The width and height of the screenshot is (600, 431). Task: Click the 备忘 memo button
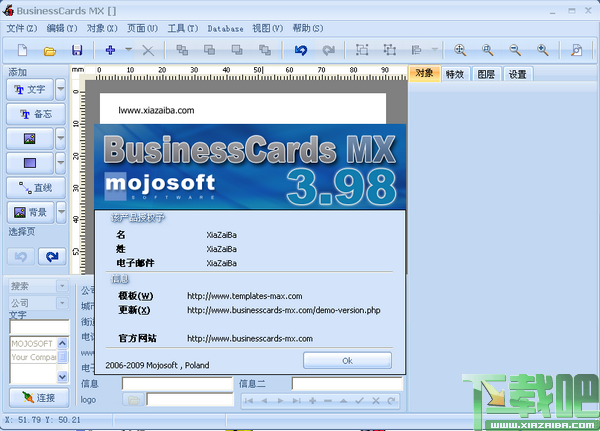pos(36,114)
